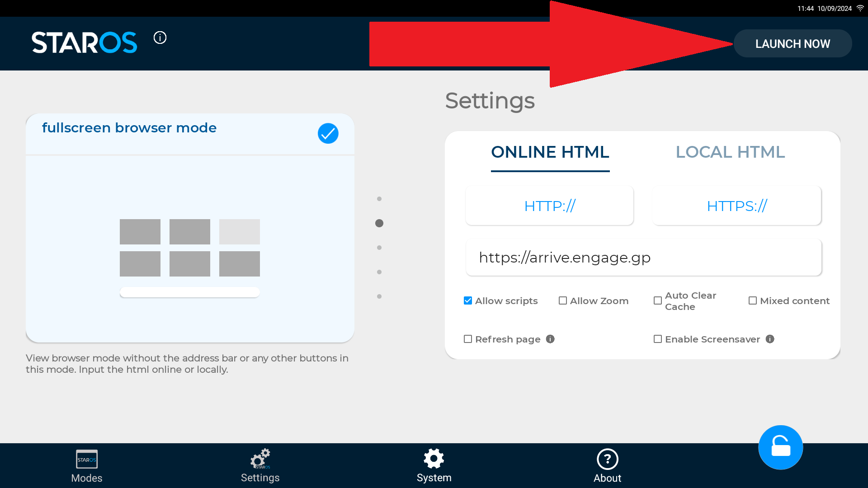
Task: Show info tooltip for Enable Screensaver
Action: pos(770,339)
